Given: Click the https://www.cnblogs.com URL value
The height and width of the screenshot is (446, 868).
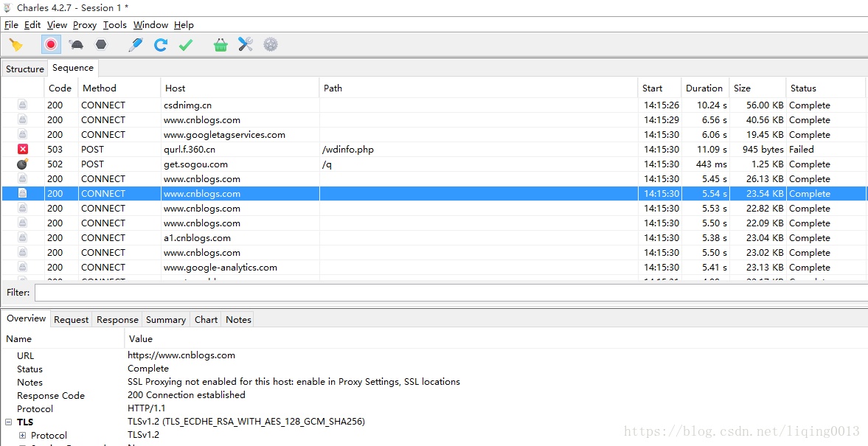Looking at the screenshot, I should click(x=181, y=355).
